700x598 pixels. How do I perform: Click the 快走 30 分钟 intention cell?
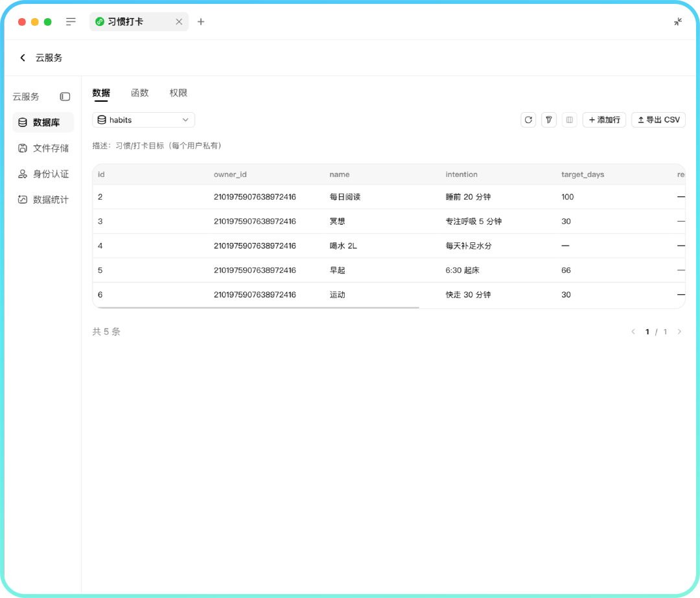tap(469, 295)
